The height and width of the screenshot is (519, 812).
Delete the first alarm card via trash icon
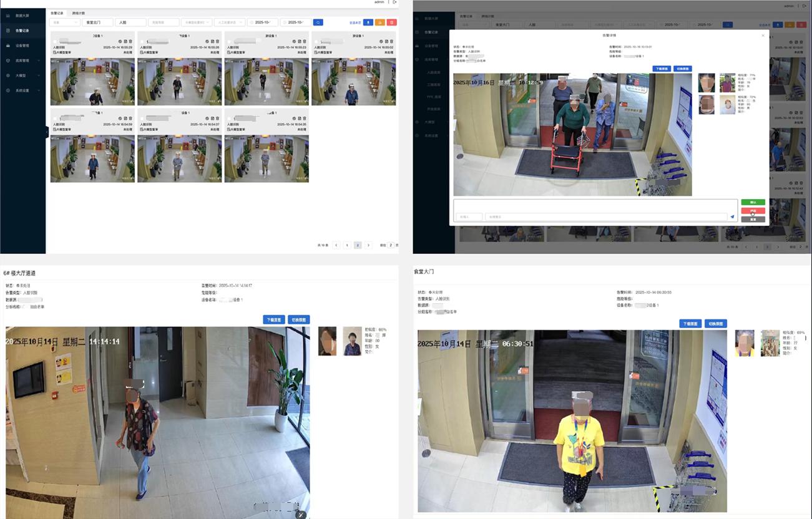click(x=131, y=42)
